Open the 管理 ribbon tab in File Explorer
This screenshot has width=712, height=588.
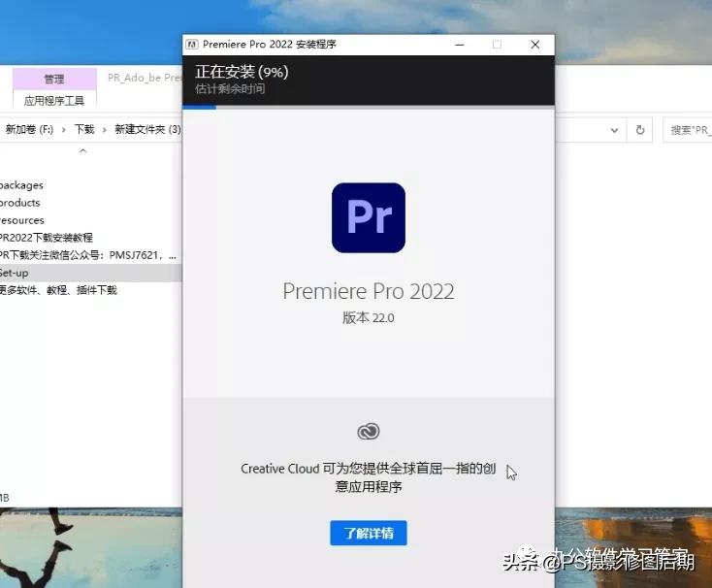click(x=54, y=79)
